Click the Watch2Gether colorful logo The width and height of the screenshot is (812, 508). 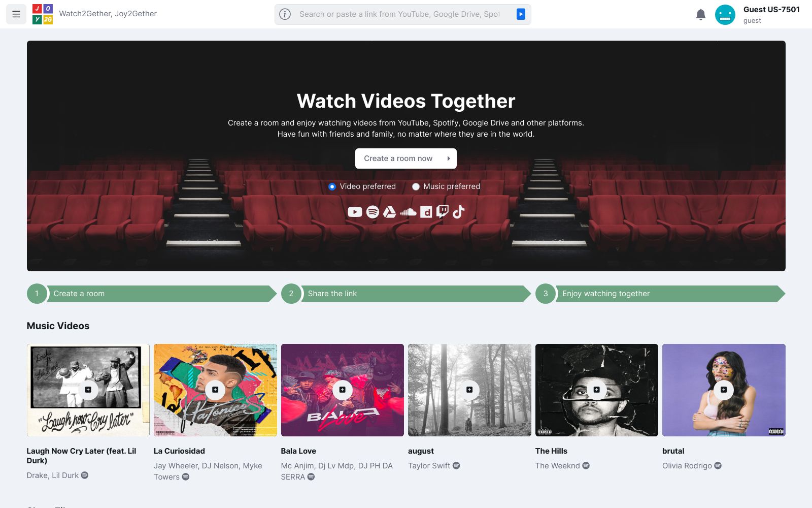pos(43,14)
